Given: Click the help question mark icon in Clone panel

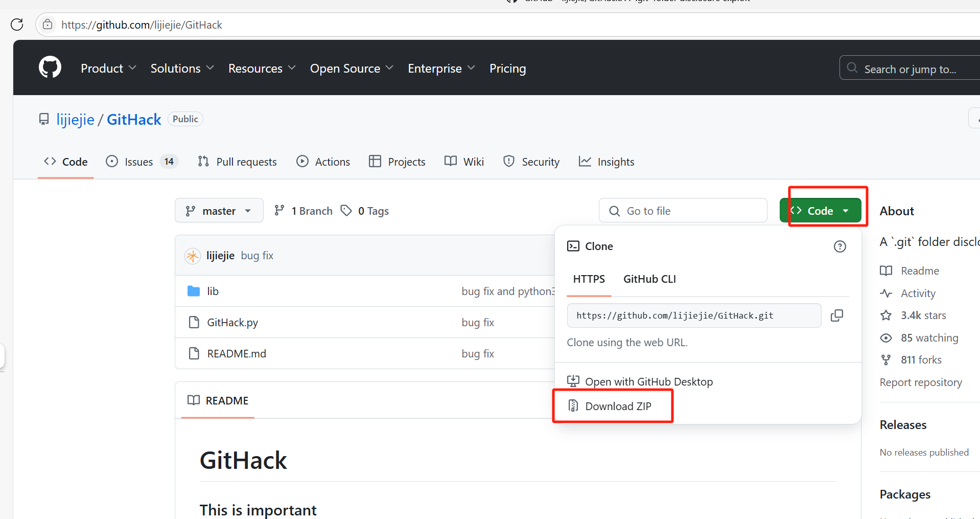Looking at the screenshot, I should click(x=839, y=246).
